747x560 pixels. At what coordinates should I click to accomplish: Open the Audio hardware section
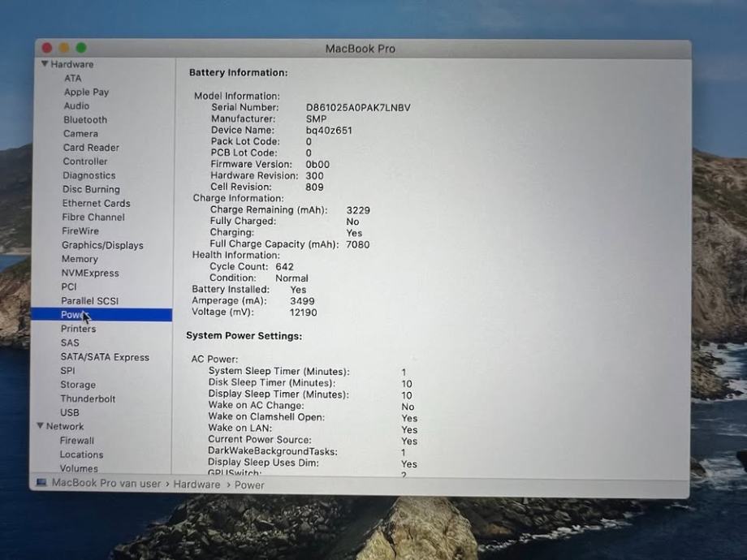(x=76, y=106)
